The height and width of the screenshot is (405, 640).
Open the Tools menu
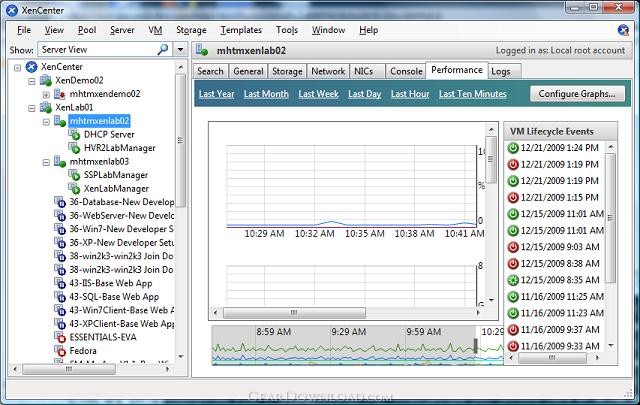tap(287, 30)
